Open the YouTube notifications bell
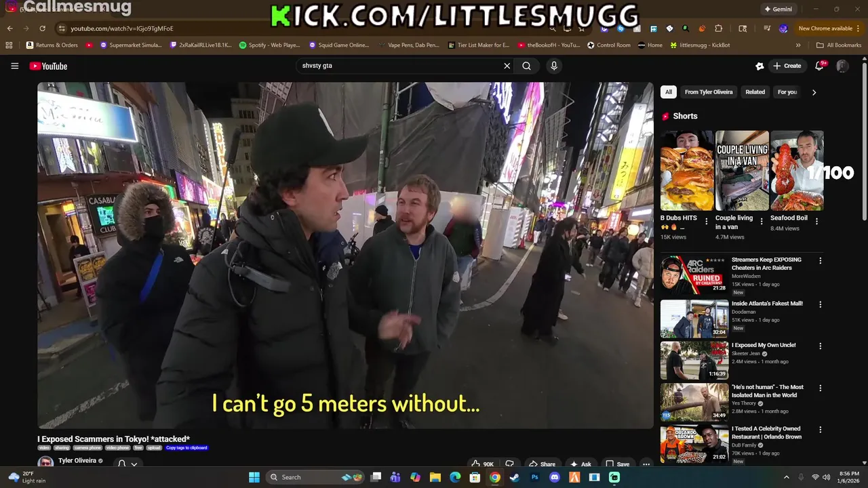Screen dimensions: 868x488 (x=819, y=66)
